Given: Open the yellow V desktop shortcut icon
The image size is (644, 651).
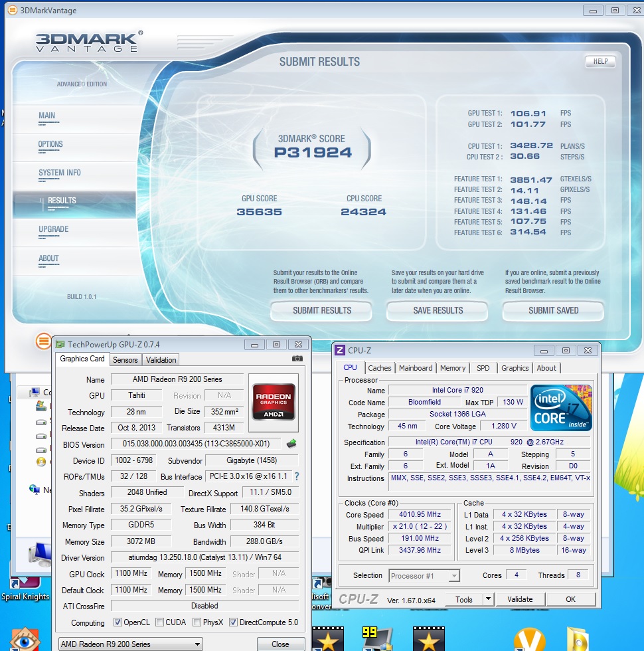Looking at the screenshot, I should click(530, 639).
